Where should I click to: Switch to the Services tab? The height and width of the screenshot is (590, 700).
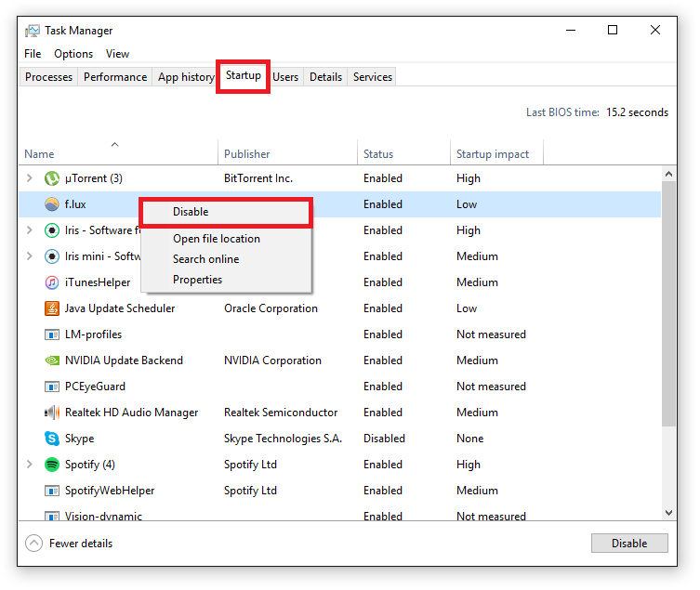pos(373,77)
